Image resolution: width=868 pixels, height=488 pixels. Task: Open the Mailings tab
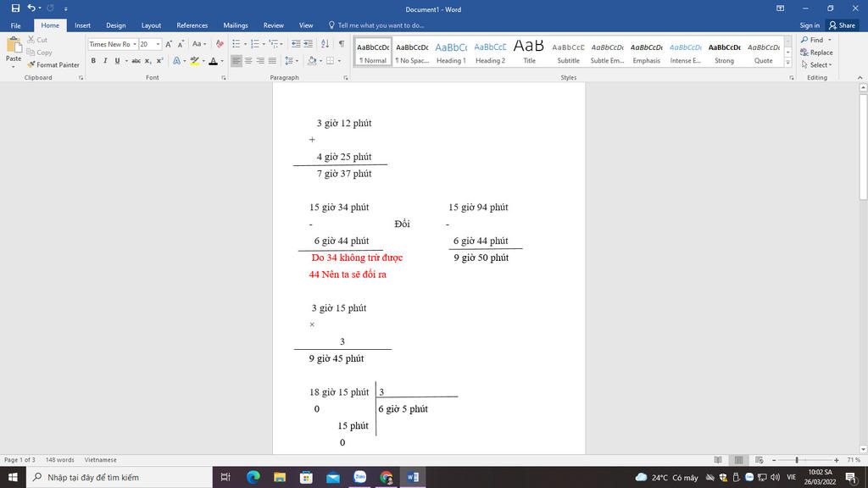coord(236,25)
